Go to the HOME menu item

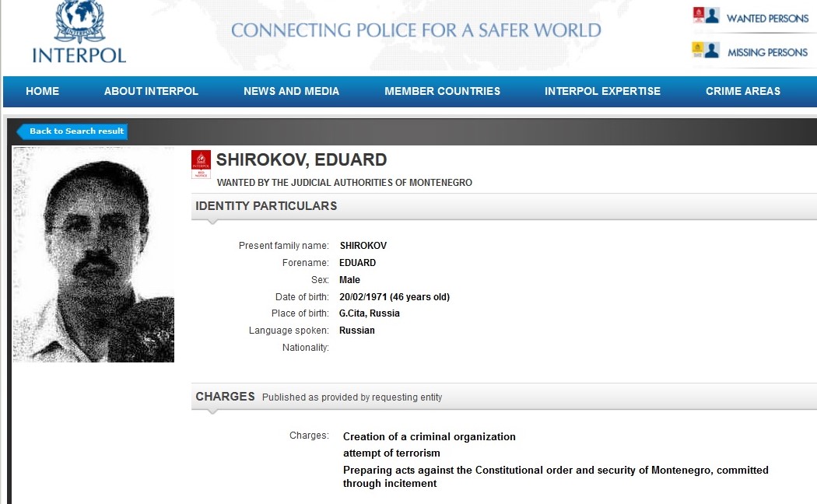coord(42,91)
